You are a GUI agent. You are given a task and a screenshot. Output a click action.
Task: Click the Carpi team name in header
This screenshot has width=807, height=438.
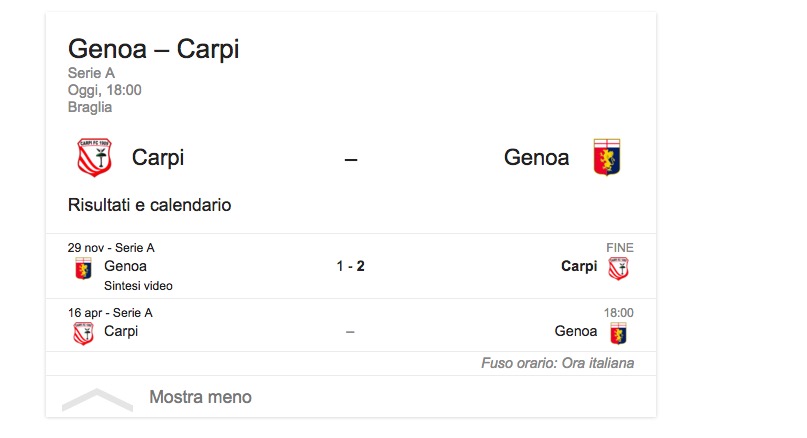pos(158,157)
